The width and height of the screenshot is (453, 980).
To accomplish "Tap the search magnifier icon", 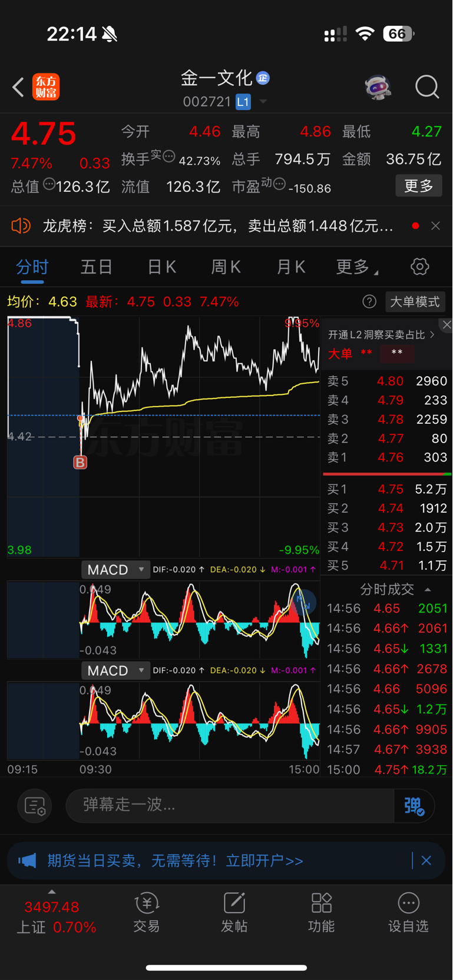I will click(x=427, y=87).
